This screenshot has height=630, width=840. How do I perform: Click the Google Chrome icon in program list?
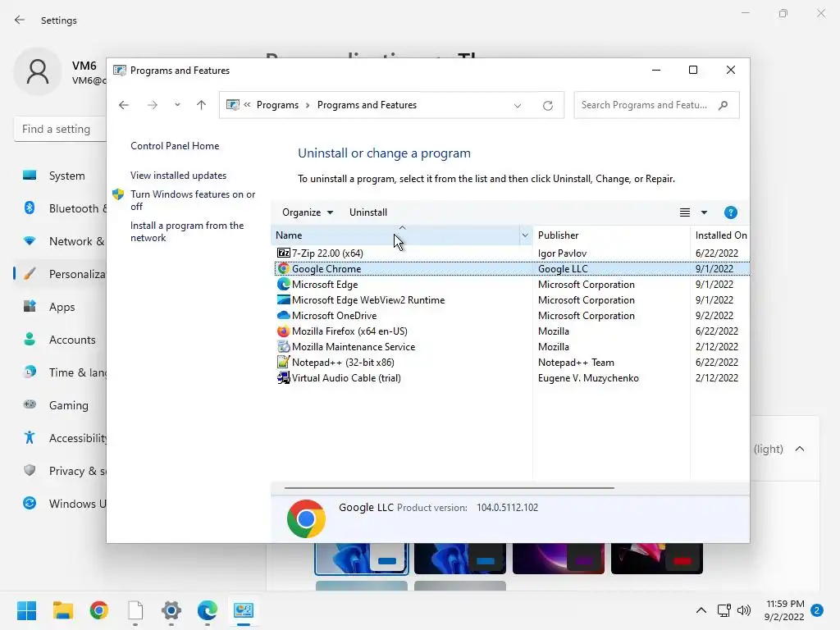pyautogui.click(x=283, y=268)
